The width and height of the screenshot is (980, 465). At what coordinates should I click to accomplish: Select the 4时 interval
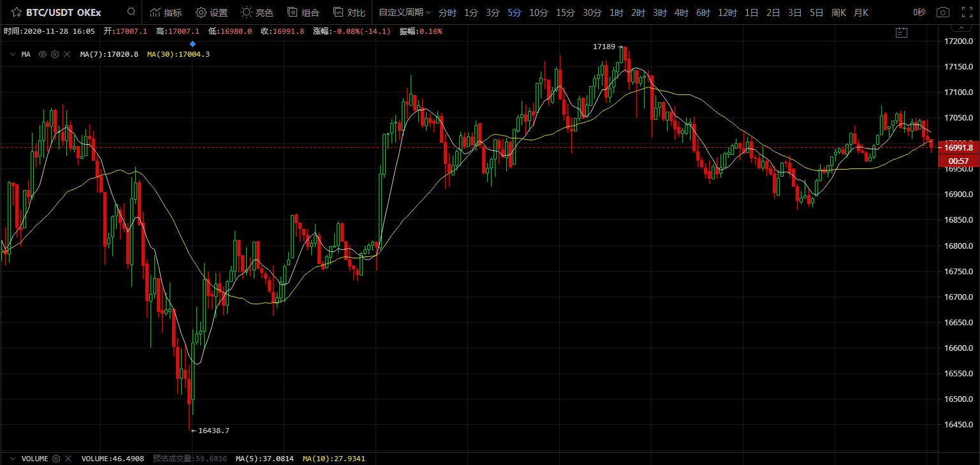pyautogui.click(x=682, y=12)
